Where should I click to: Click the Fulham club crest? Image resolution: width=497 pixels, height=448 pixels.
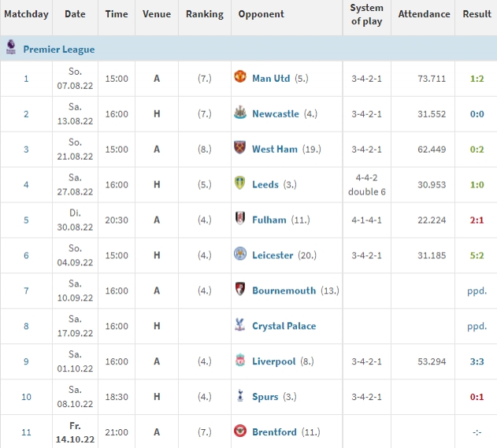point(240,218)
